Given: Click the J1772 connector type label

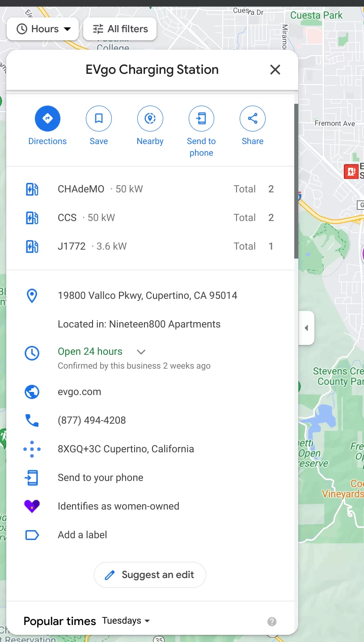Looking at the screenshot, I should pos(72,247).
